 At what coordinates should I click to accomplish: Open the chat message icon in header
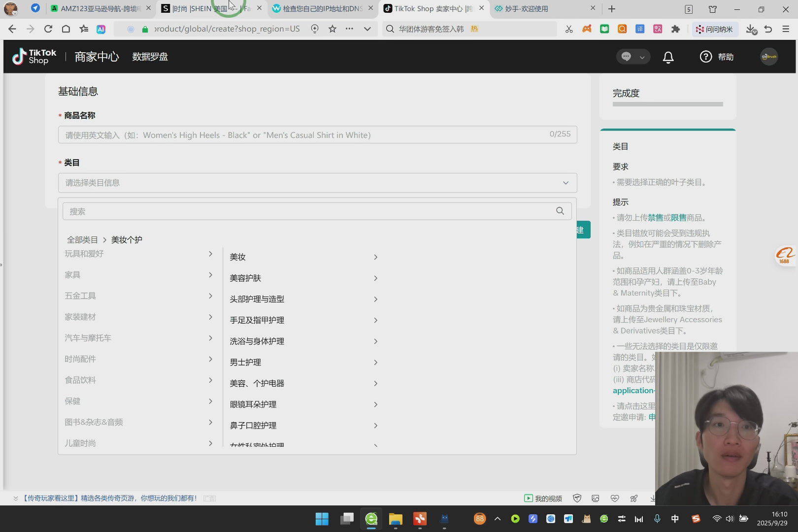[x=626, y=57]
